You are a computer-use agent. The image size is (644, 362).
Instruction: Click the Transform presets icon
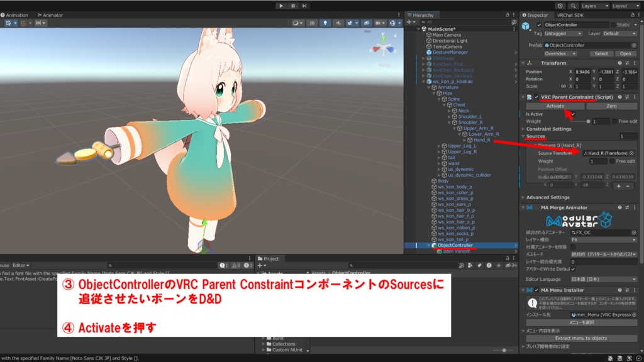[628, 63]
